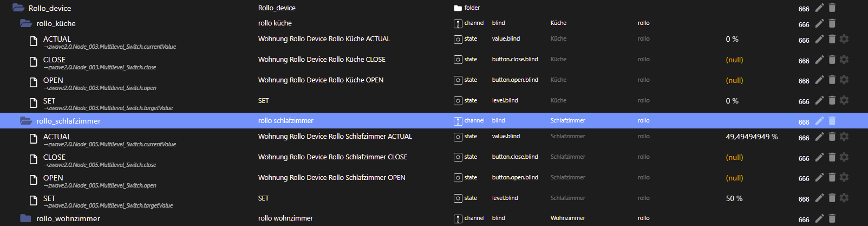Click the button.open.blind role of Küche OPEN
The height and width of the screenshot is (226, 868).
[x=515, y=80]
